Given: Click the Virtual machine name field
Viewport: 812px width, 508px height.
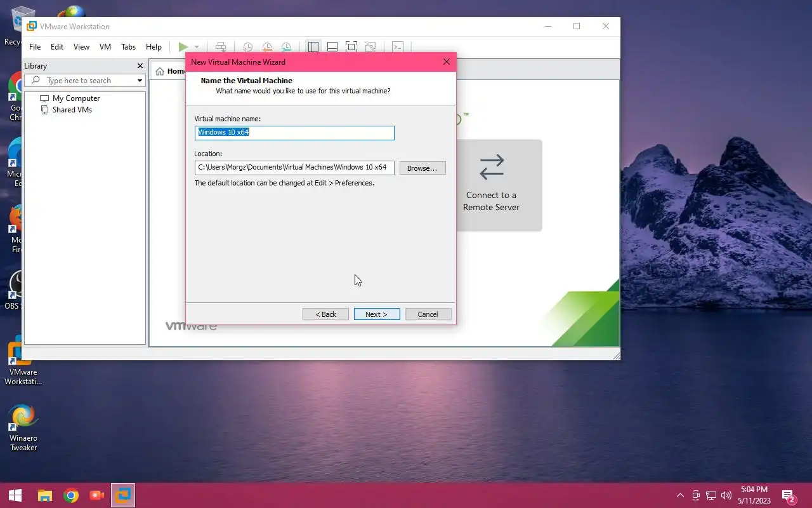Looking at the screenshot, I should [294, 133].
